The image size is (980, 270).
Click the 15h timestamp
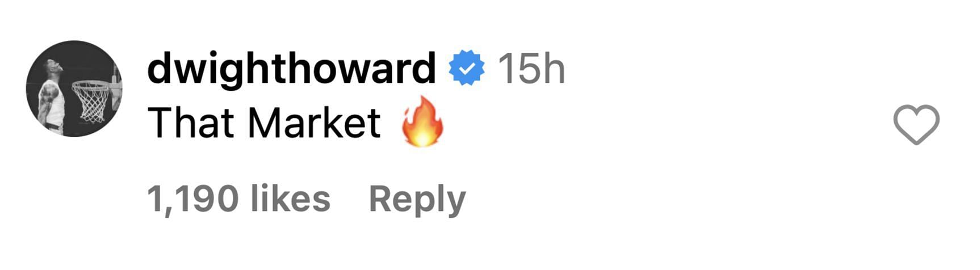531,69
